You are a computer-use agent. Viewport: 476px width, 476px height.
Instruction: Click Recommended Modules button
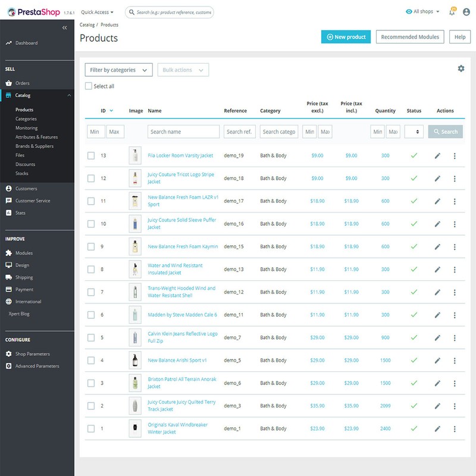pos(410,37)
